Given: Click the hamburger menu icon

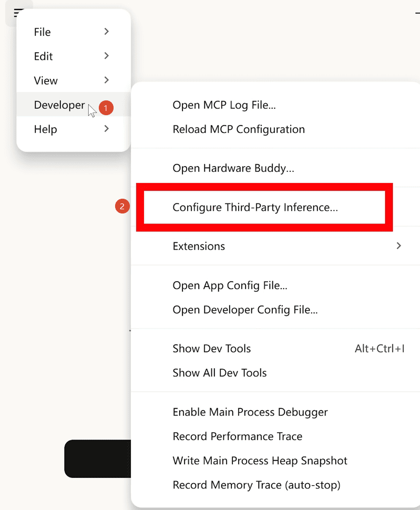Looking at the screenshot, I should coord(16,13).
